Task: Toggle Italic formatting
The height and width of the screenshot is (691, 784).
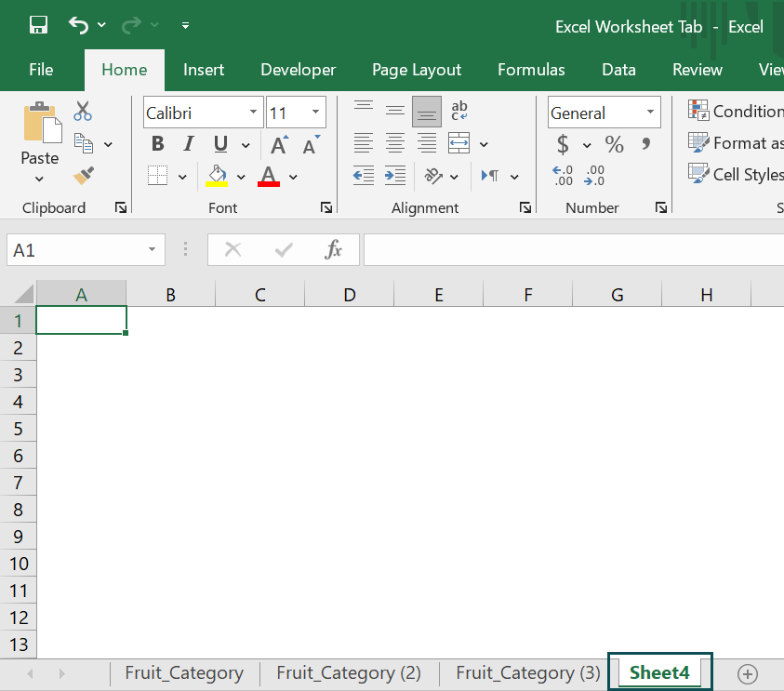Action: coord(189,144)
